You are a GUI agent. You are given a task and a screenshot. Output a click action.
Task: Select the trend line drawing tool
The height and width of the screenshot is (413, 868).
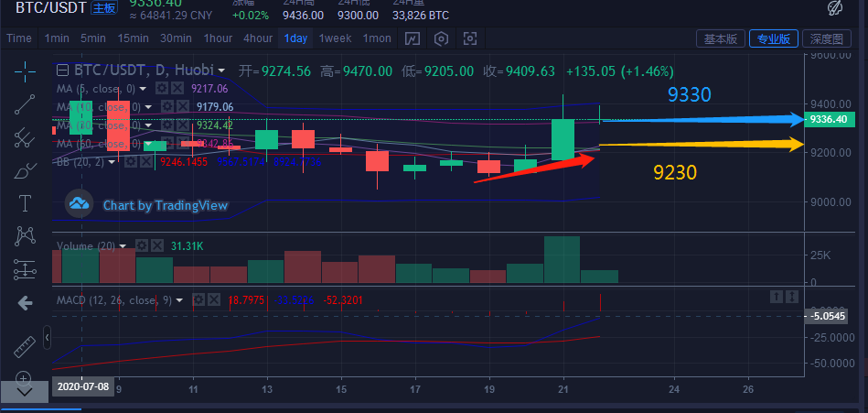(x=25, y=103)
